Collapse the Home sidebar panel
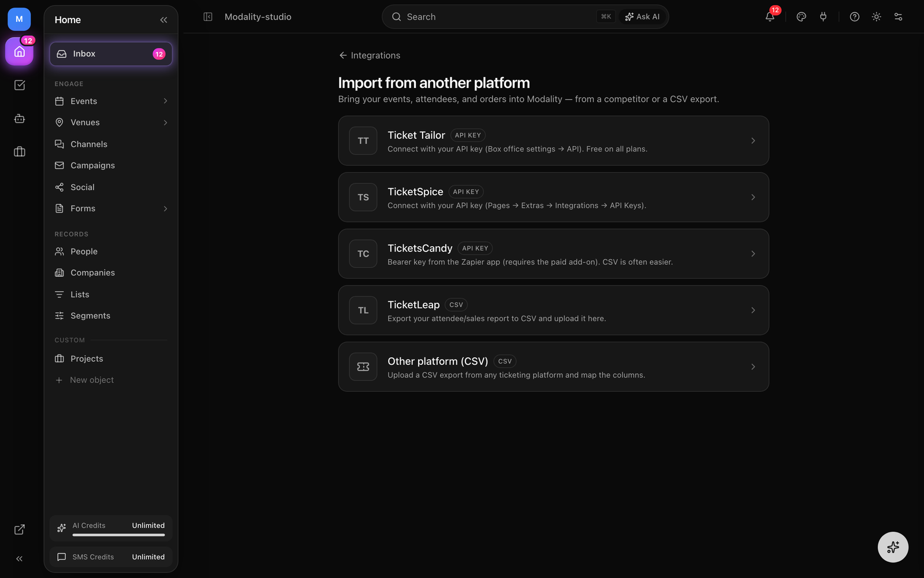Screen dimensions: 924x578 pos(163,20)
